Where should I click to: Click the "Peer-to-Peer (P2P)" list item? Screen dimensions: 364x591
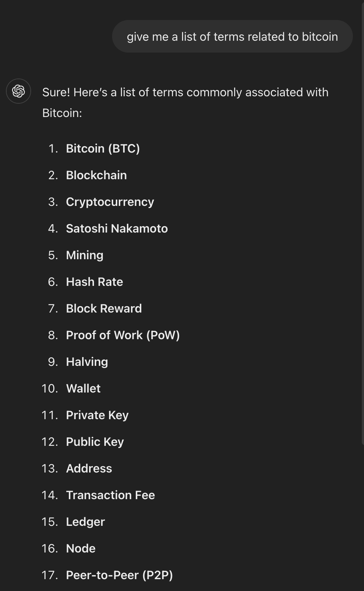(119, 575)
